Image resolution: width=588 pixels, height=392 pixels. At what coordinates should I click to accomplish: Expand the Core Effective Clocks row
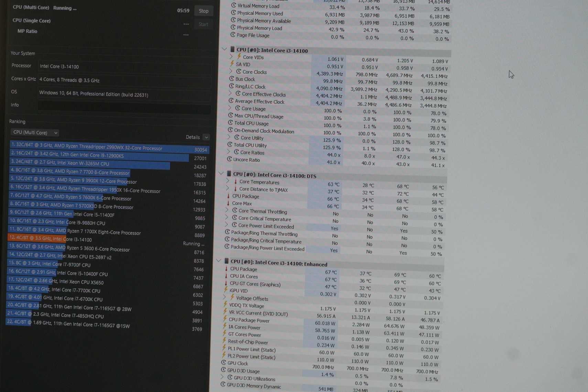230,93
